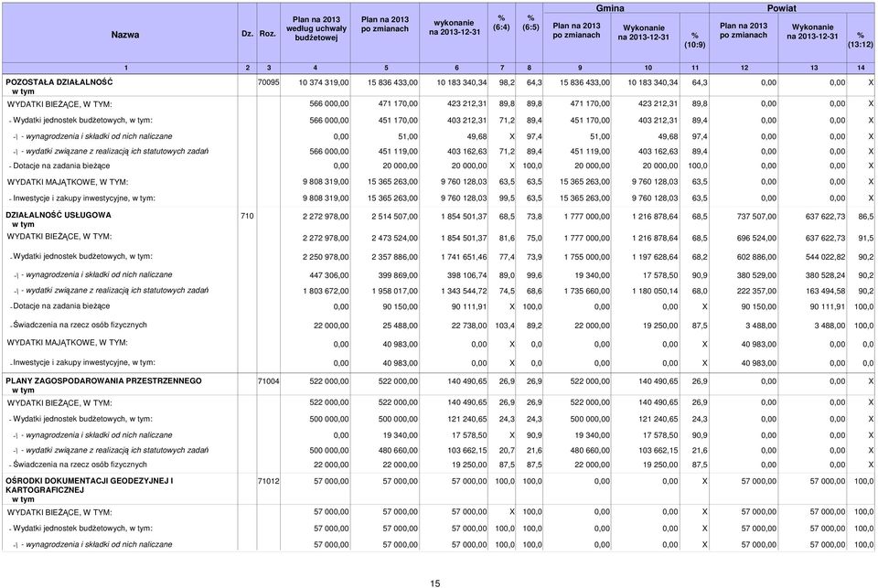The image size is (878, 588).
Task: Select section code "710"
Action: click(247, 215)
